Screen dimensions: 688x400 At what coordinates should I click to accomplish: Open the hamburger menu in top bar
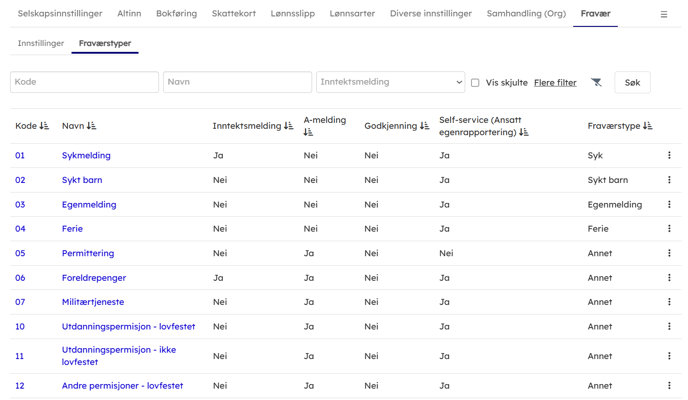(x=663, y=15)
